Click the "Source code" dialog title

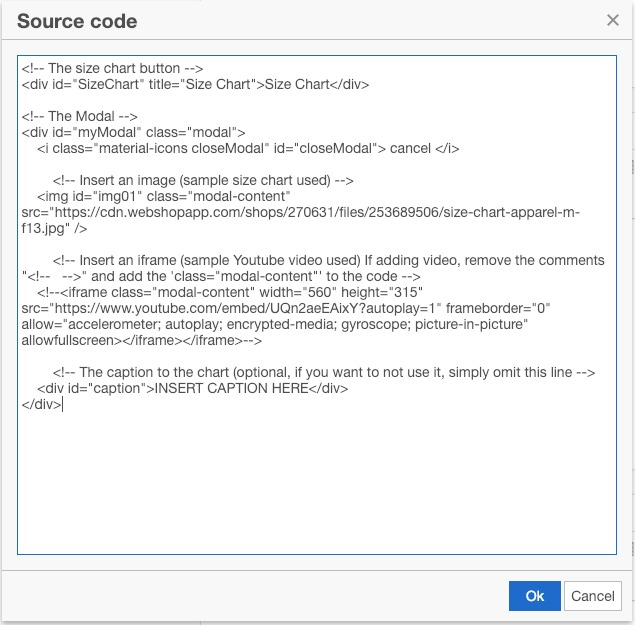(x=77, y=21)
